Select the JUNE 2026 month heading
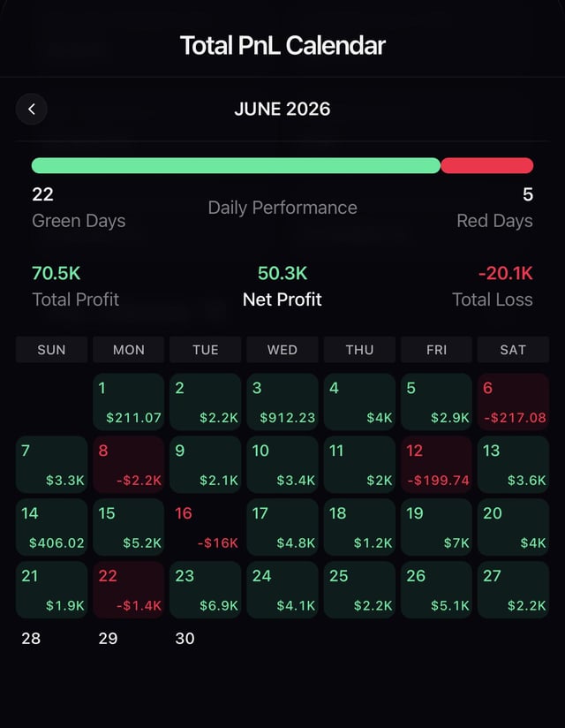The image size is (565, 728). [282, 109]
